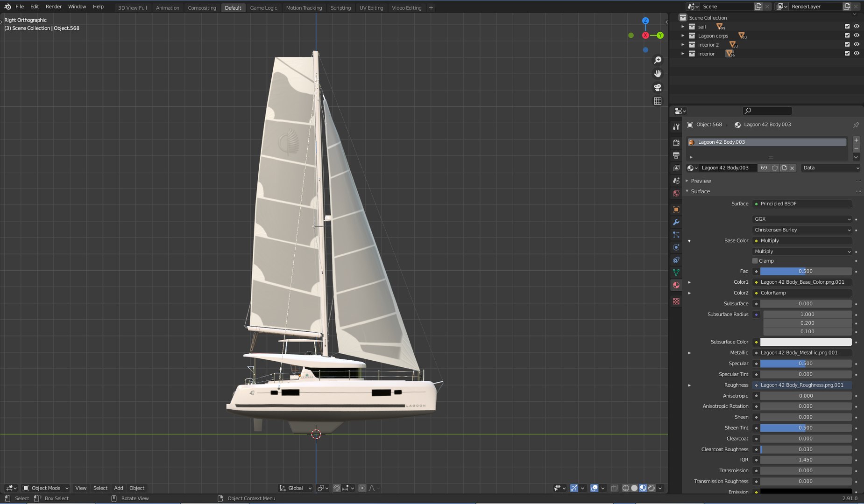
Task: Click Roughness.png.001 texture link
Action: tap(802, 385)
